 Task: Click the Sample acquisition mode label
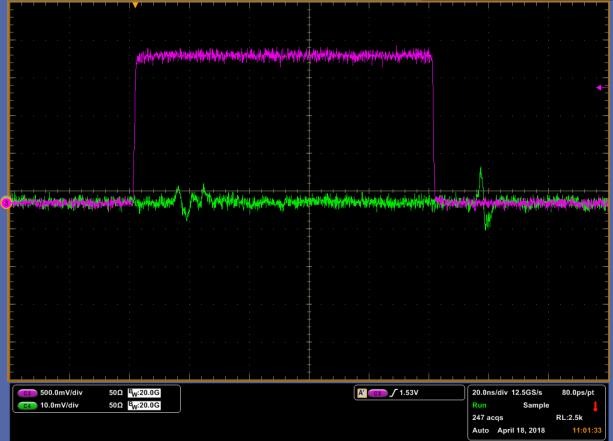point(536,405)
